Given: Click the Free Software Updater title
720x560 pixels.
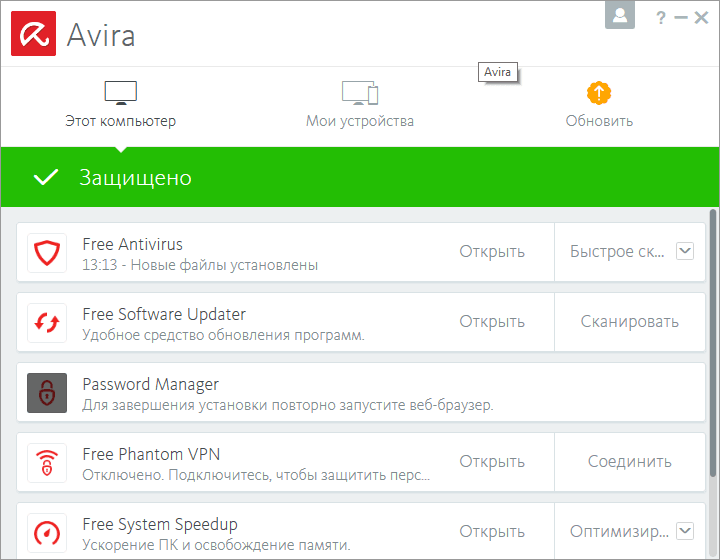Looking at the screenshot, I should point(164,314).
